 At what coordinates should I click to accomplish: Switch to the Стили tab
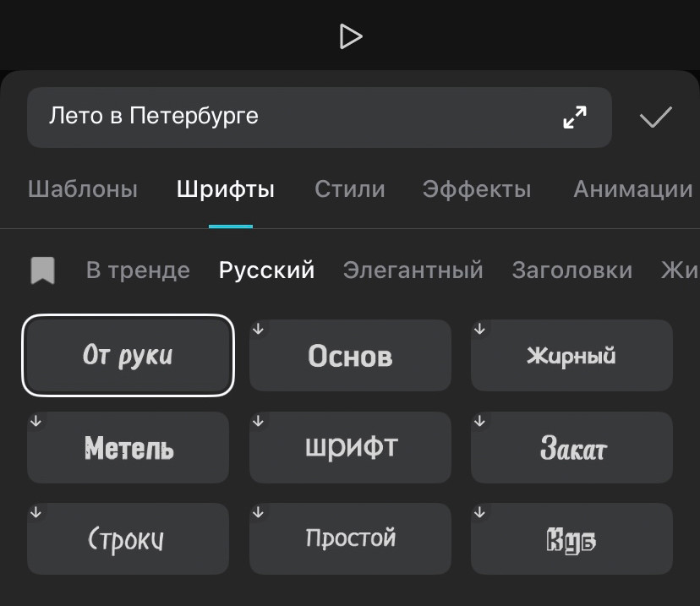click(349, 189)
